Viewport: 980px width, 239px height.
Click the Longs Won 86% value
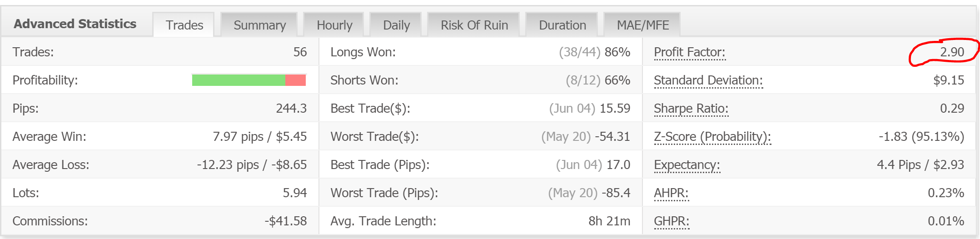pyautogui.click(x=617, y=52)
